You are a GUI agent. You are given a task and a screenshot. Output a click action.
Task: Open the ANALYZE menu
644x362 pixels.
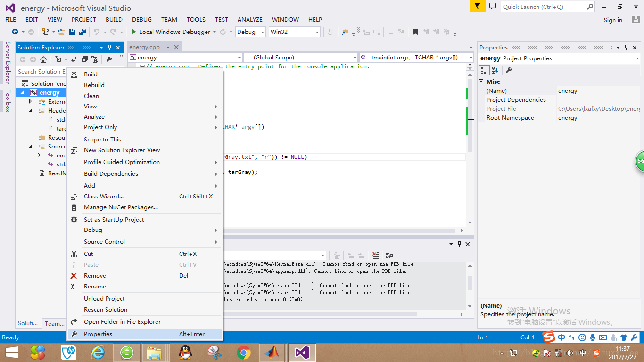coord(250,19)
